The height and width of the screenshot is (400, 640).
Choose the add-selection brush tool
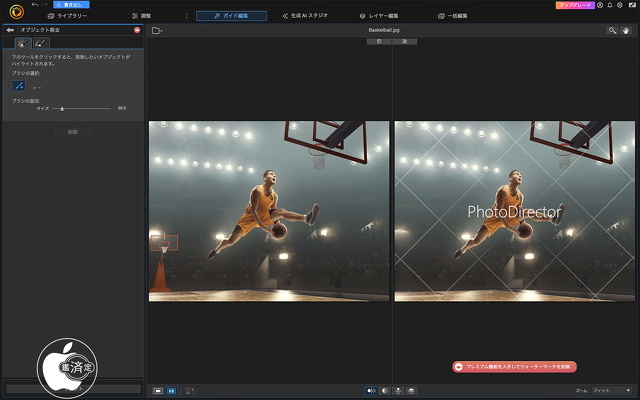pyautogui.click(x=19, y=86)
